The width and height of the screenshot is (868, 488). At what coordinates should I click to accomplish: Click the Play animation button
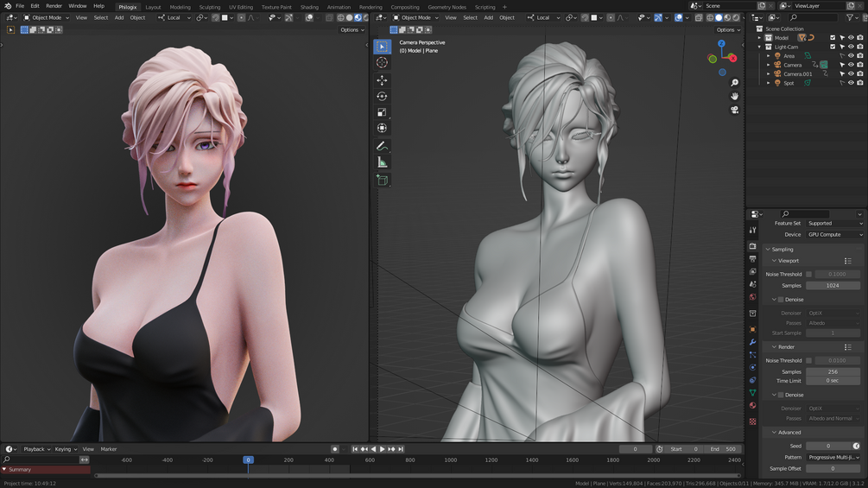382,449
